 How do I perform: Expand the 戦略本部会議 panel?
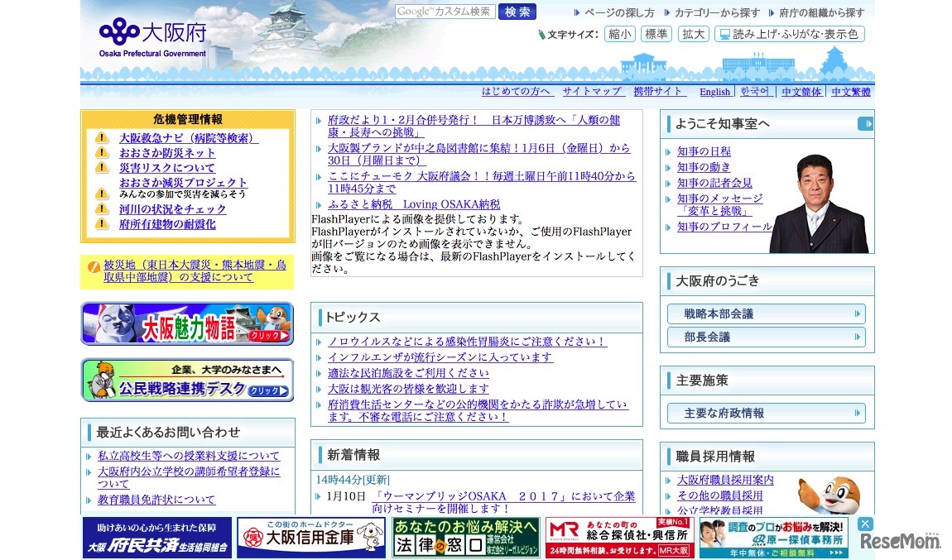766,314
